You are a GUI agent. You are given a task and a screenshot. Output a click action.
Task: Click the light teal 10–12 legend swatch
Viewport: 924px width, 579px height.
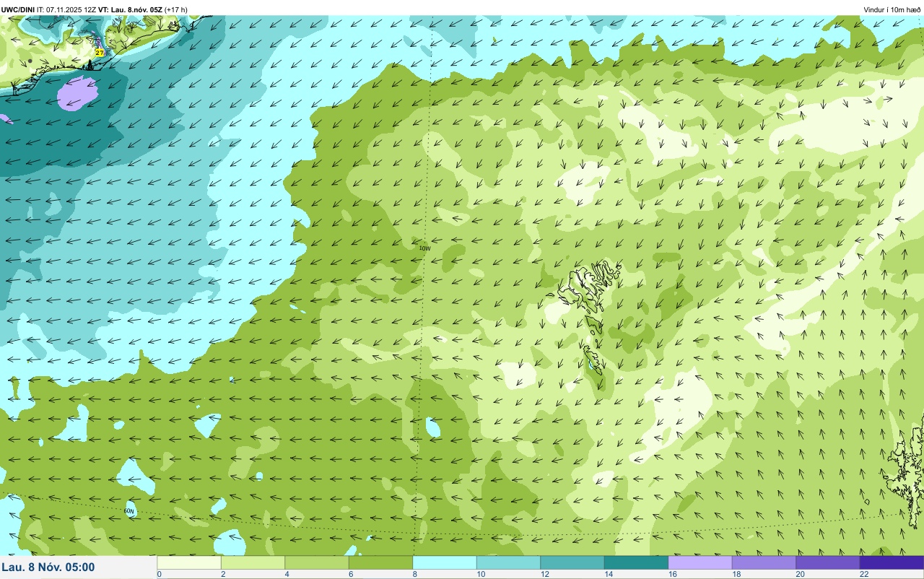[x=508, y=562]
